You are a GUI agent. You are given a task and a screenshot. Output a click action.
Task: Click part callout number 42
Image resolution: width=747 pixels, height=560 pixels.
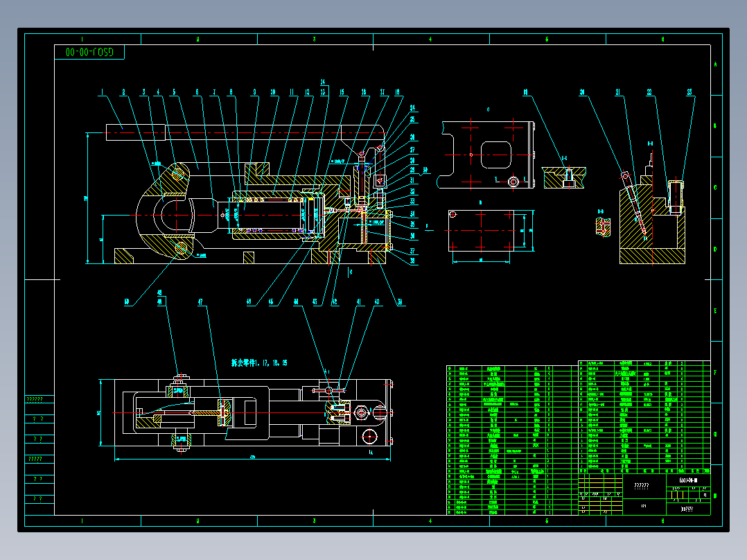click(x=335, y=301)
